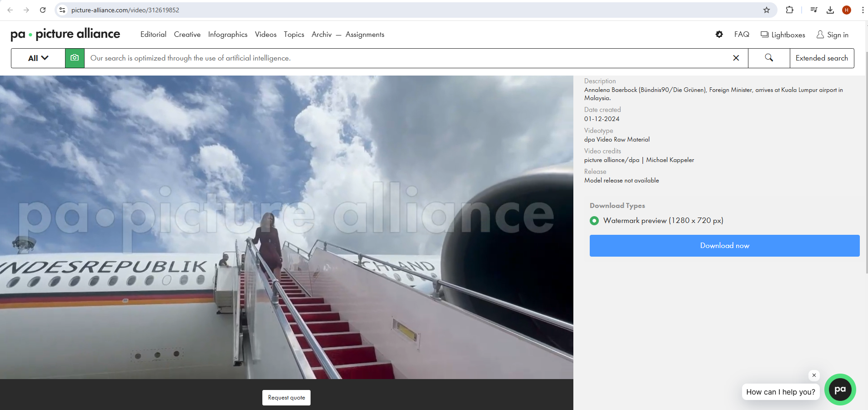Open Chrome three-dot menu
This screenshot has height=410, width=868.
(x=863, y=10)
